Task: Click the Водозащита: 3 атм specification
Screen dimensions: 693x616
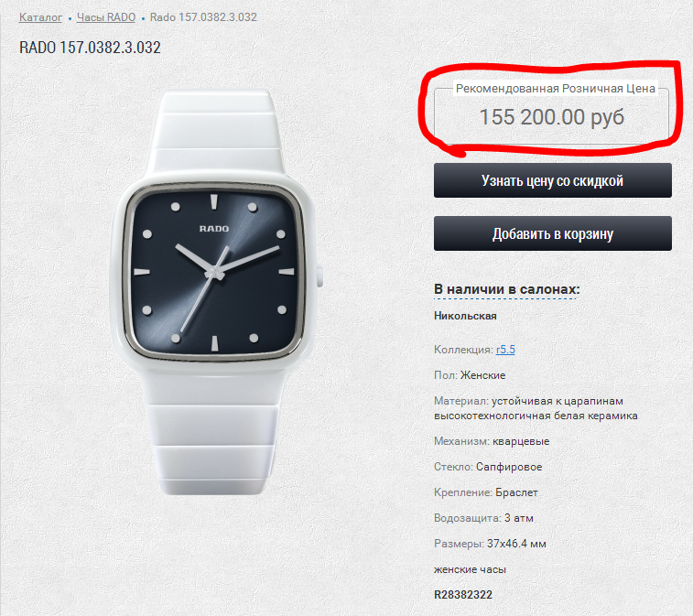Action: [x=483, y=518]
